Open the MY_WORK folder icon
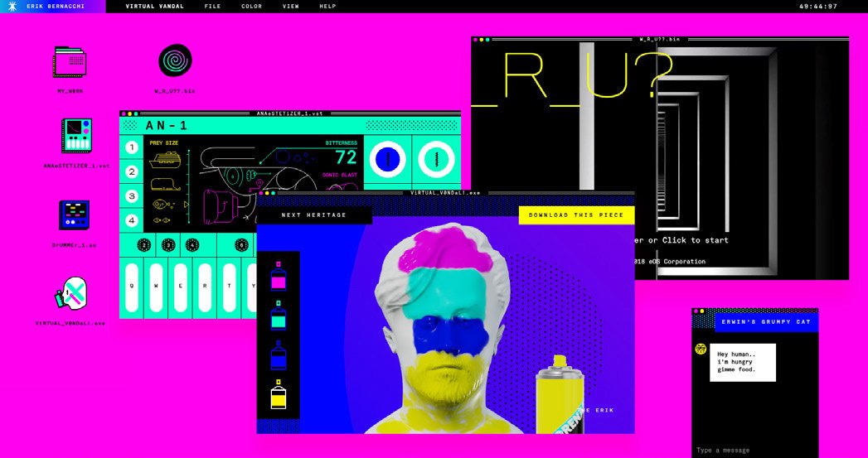868x458 pixels. (70, 62)
